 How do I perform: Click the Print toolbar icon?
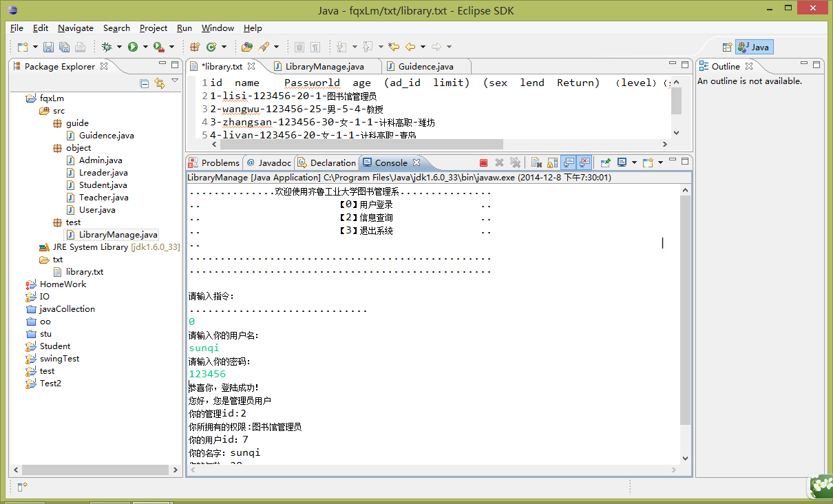[80, 47]
